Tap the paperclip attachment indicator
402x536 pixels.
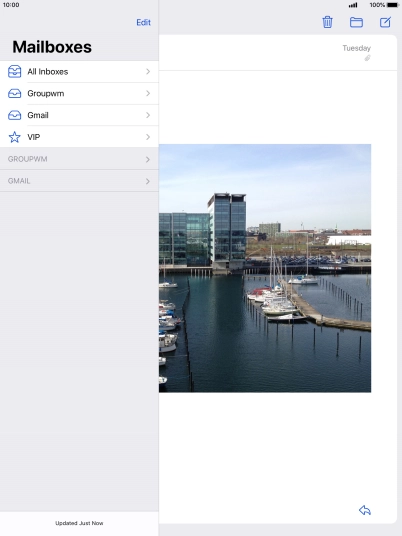367,58
